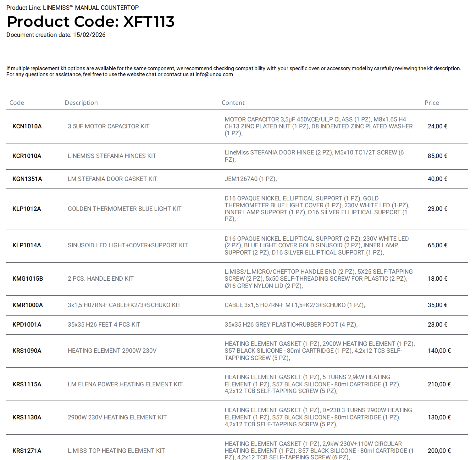476x460 pixels.
Task: Select the KMR1000A cable kit code
Action: coord(28,305)
